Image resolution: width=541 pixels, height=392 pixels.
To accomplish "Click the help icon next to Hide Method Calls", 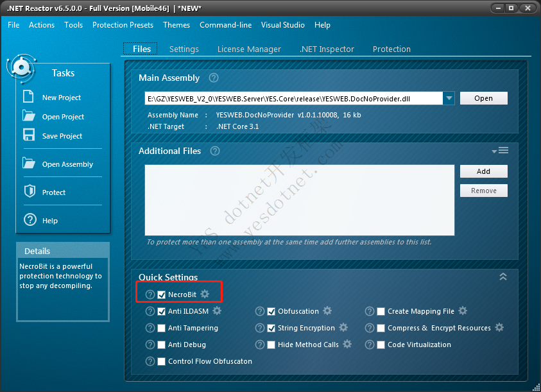I will click(259, 345).
